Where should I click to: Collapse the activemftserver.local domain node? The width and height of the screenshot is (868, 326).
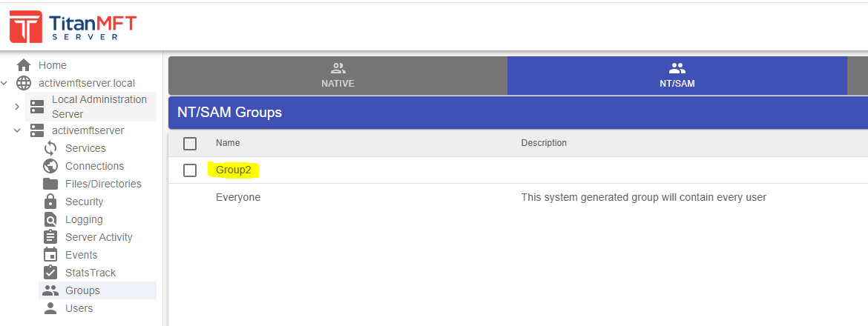(6, 83)
